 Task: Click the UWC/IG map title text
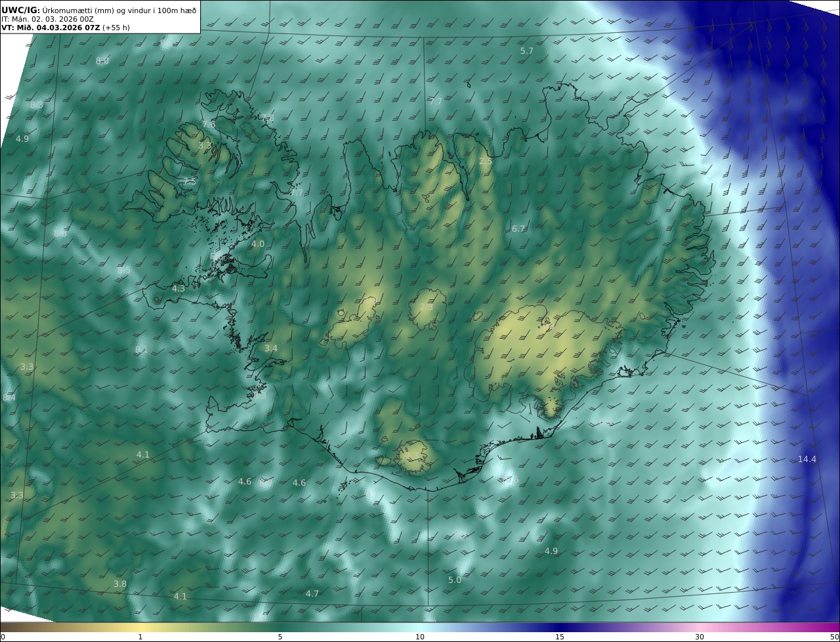[99, 10]
